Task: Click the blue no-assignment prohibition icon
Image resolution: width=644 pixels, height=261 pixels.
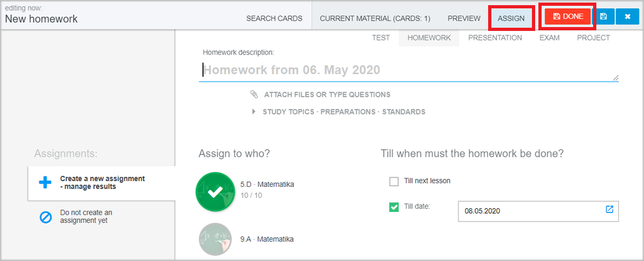Action: (46, 217)
